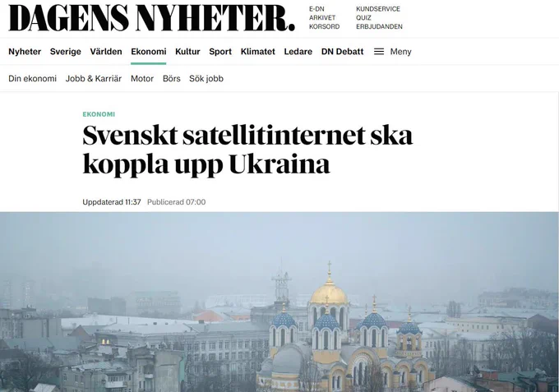Click the Kyiv cathedral article image
Viewport: 559px width, 392px height.
click(x=279, y=302)
